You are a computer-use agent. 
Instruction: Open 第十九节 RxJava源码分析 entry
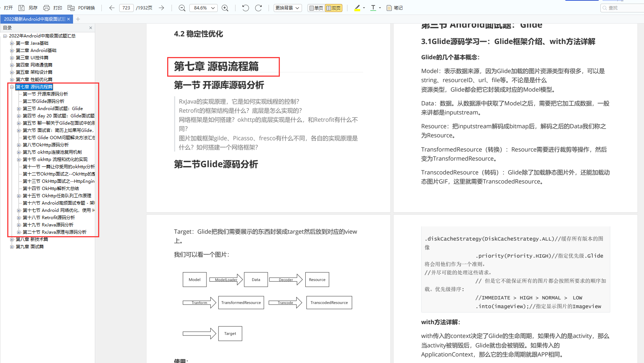pos(48,225)
